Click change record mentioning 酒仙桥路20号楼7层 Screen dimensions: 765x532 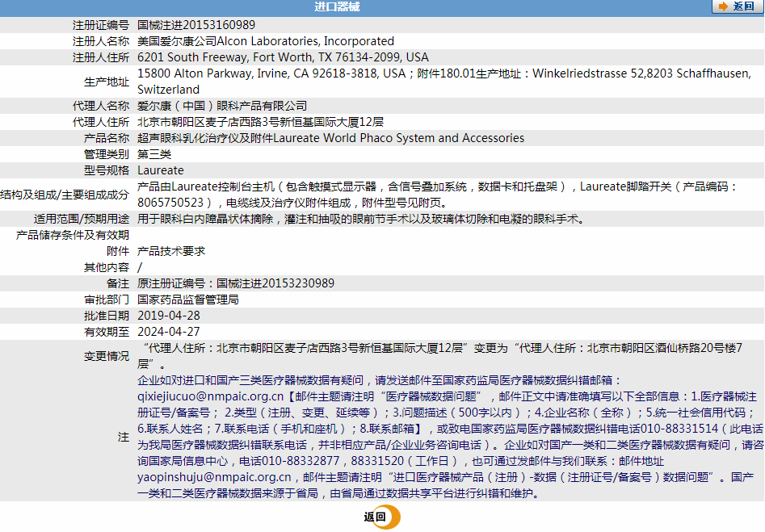click(439, 355)
